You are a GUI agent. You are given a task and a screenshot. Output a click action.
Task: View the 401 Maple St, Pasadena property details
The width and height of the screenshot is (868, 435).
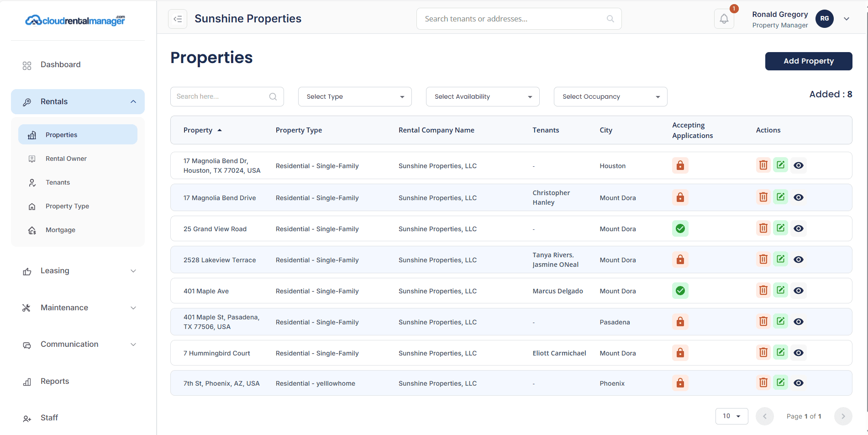coord(798,322)
